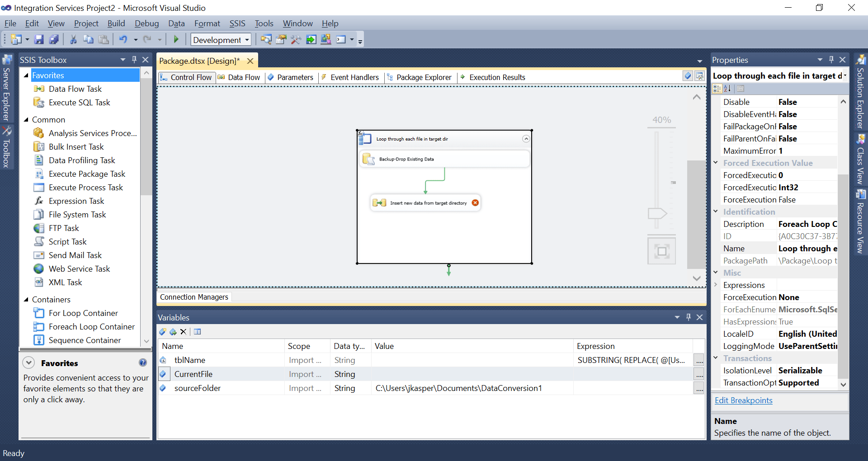Click the Save floppy disk toolbar icon
The image size is (868, 461).
[39, 40]
